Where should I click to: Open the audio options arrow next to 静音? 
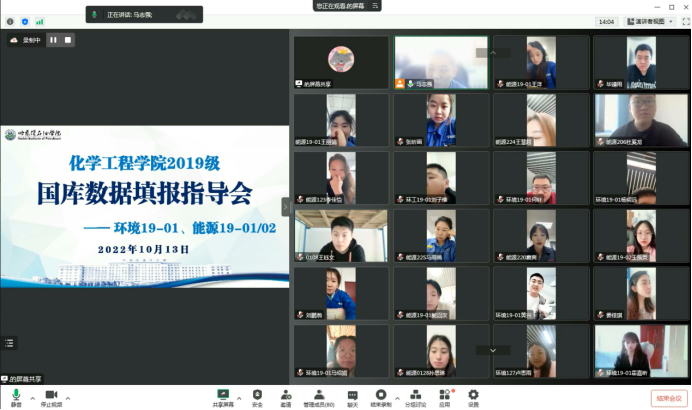pos(33,398)
